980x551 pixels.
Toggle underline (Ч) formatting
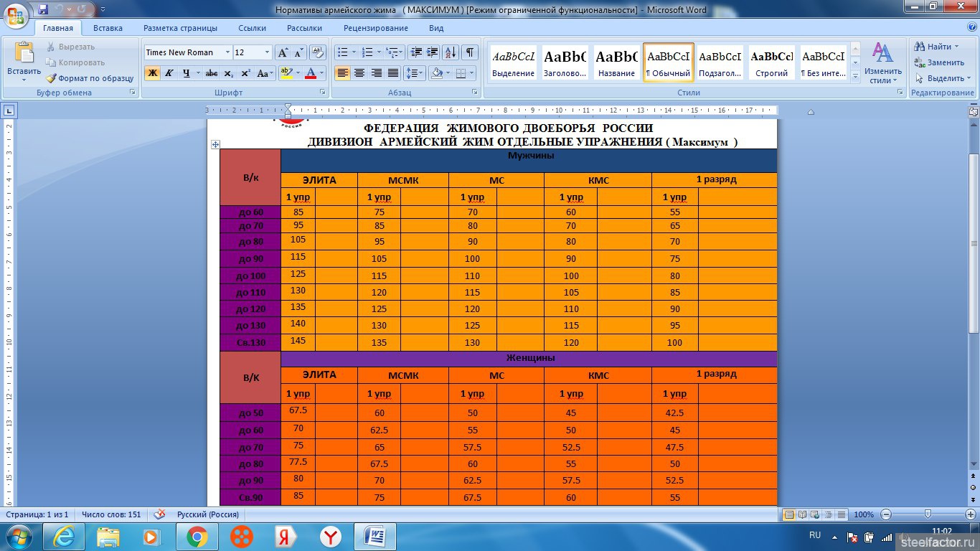point(187,73)
